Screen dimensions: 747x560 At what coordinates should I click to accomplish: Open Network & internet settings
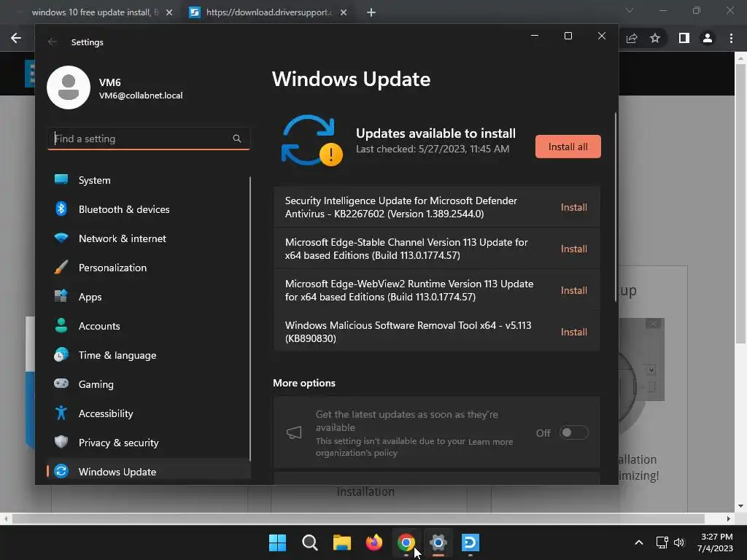pos(149,238)
